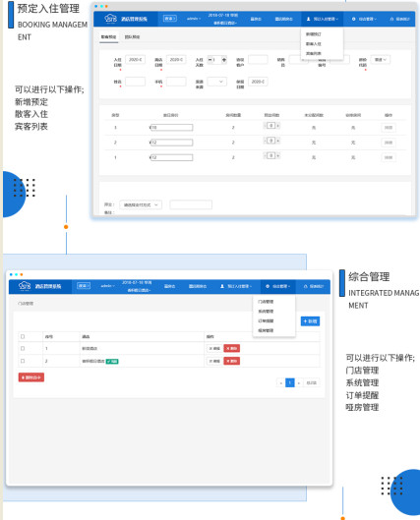Check the checkbox for store row 2
This screenshot has height=520, width=420.
(23, 361)
